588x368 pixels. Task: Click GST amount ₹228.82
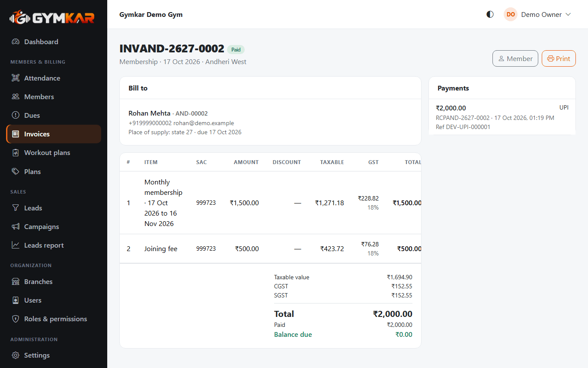[x=368, y=198]
